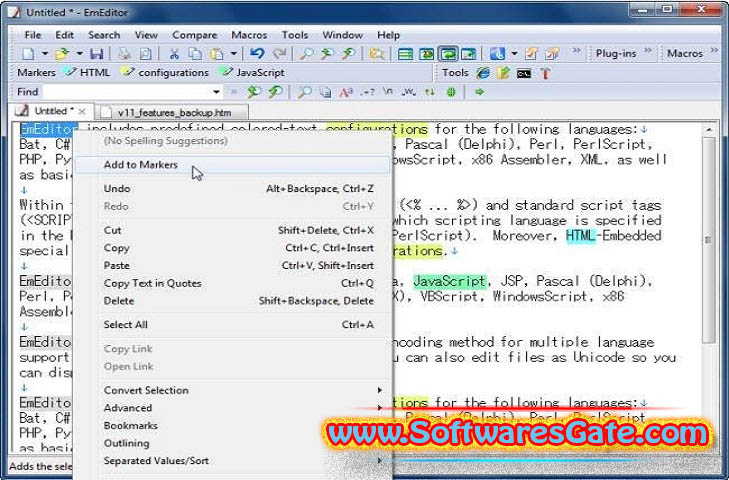The height and width of the screenshot is (480, 729).
Task: Click the command prompt icon in Tools bar
Action: click(524, 73)
